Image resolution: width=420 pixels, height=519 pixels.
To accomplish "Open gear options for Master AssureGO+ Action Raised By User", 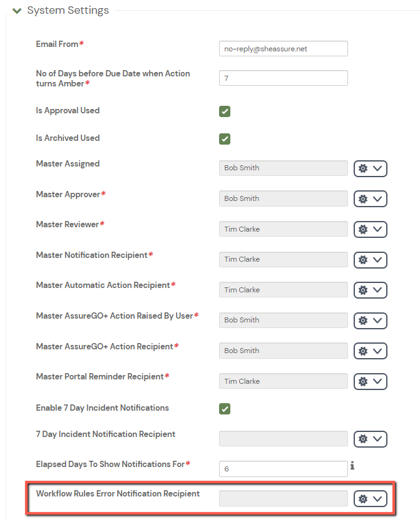I will pyautogui.click(x=363, y=321).
